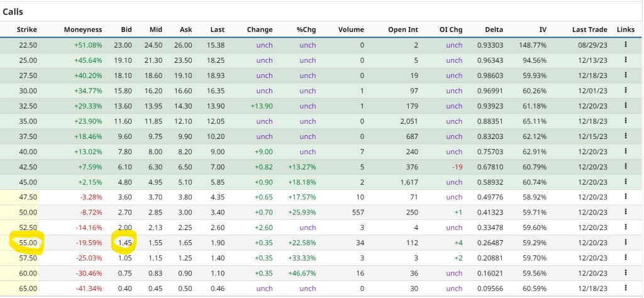
Task: Open links menu for 22.50 strike row
Action: click(x=625, y=45)
